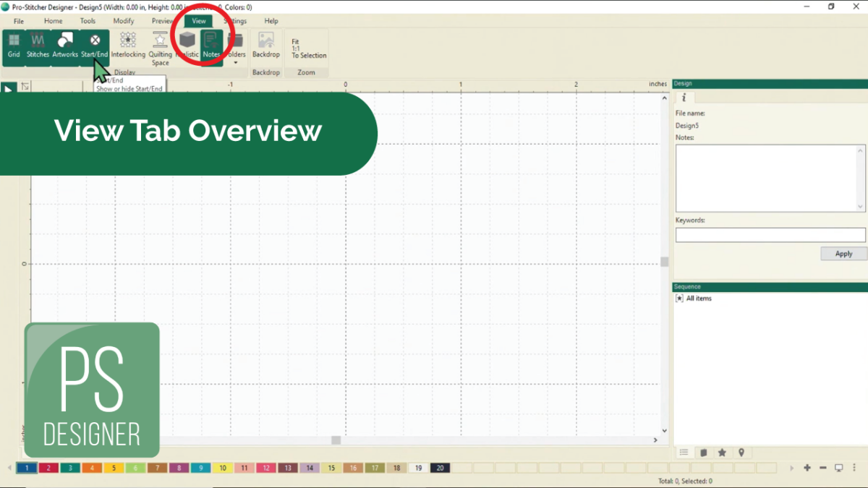868x488 pixels.
Task: Open the Home ribbon tab
Action: pyautogui.click(x=53, y=21)
